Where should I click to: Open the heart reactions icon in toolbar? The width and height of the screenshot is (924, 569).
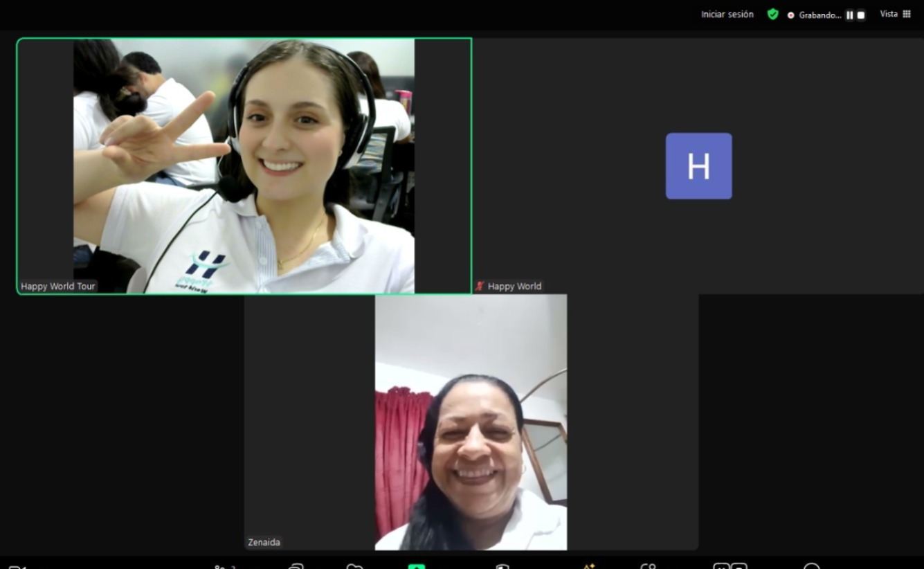click(354, 566)
